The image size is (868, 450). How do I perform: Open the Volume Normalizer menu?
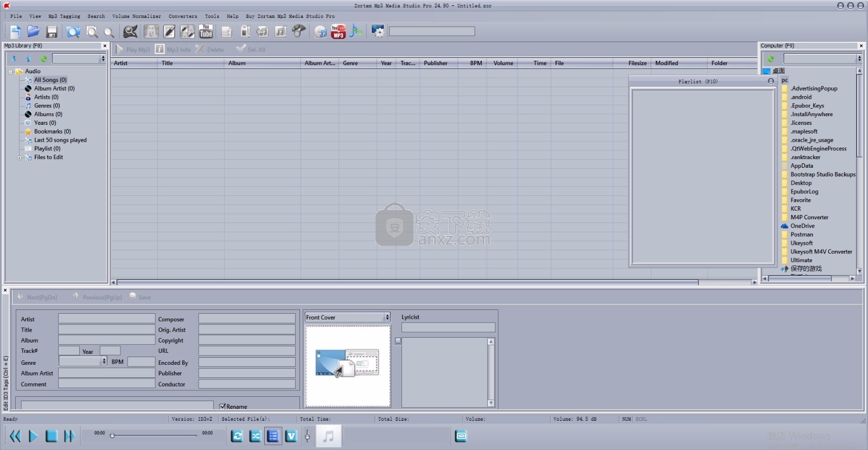click(x=136, y=16)
